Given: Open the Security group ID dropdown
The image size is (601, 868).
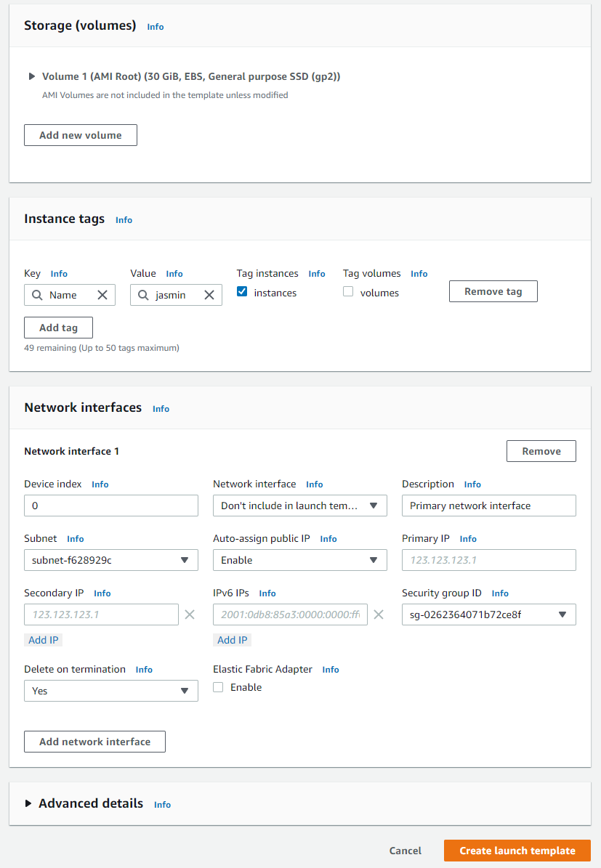Looking at the screenshot, I should (488, 614).
